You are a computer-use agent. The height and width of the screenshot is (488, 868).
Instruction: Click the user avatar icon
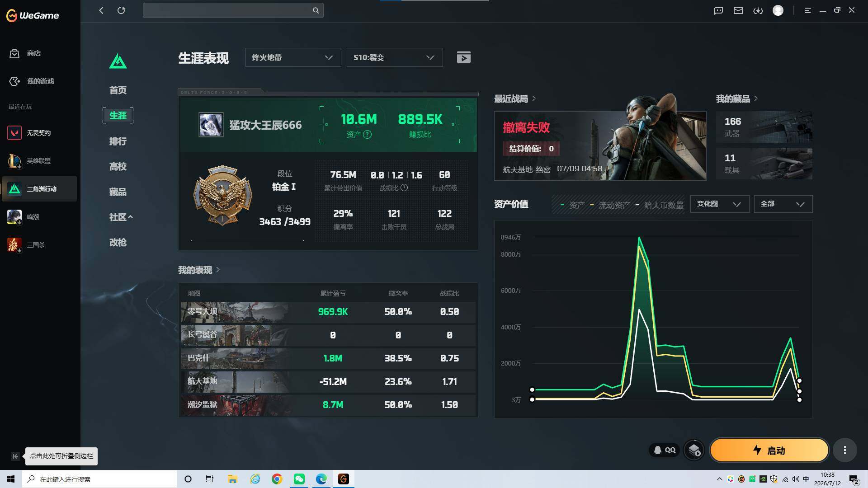point(778,10)
